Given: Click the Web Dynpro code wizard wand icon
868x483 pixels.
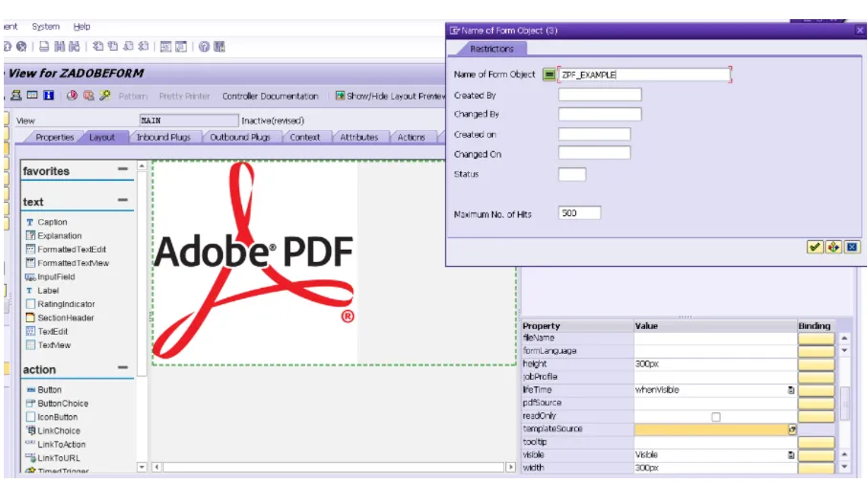Looking at the screenshot, I should [104, 96].
